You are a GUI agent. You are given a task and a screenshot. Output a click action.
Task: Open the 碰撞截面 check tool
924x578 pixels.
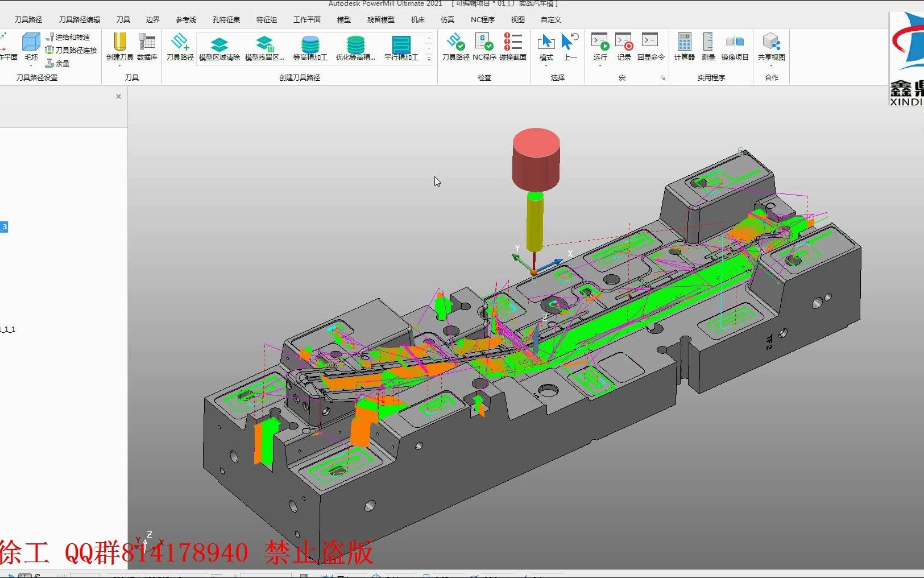point(513,47)
